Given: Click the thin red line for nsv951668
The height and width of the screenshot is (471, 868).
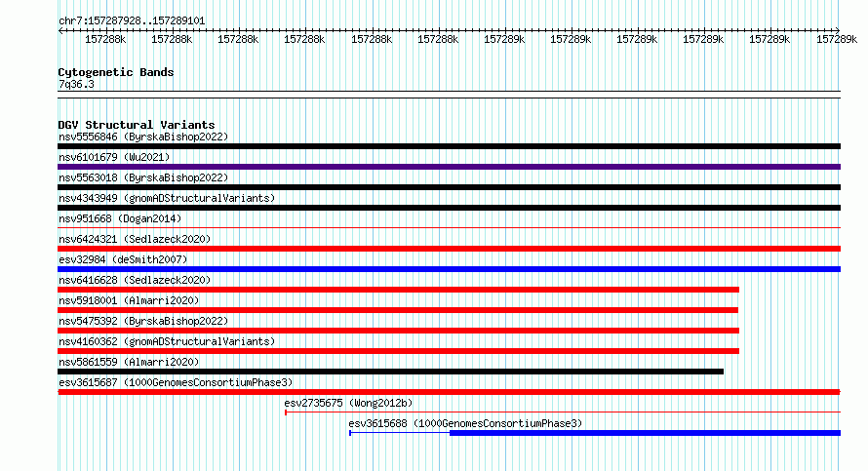Looking at the screenshot, I should 449,227.
